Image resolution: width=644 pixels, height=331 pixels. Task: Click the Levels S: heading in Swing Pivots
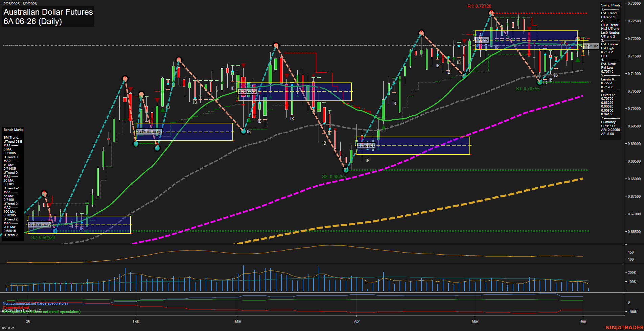click(608, 95)
